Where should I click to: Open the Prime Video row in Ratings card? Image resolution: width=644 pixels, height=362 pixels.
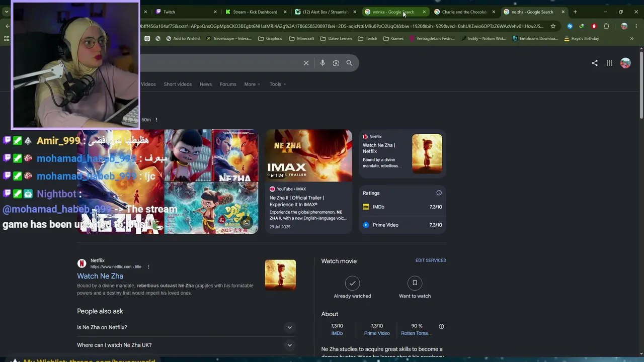click(x=403, y=225)
